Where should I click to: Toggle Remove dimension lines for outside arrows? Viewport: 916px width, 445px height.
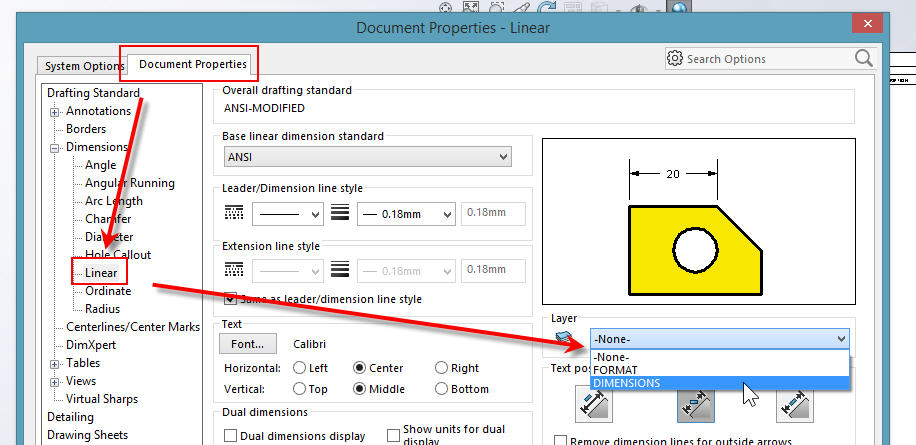[x=560, y=441]
